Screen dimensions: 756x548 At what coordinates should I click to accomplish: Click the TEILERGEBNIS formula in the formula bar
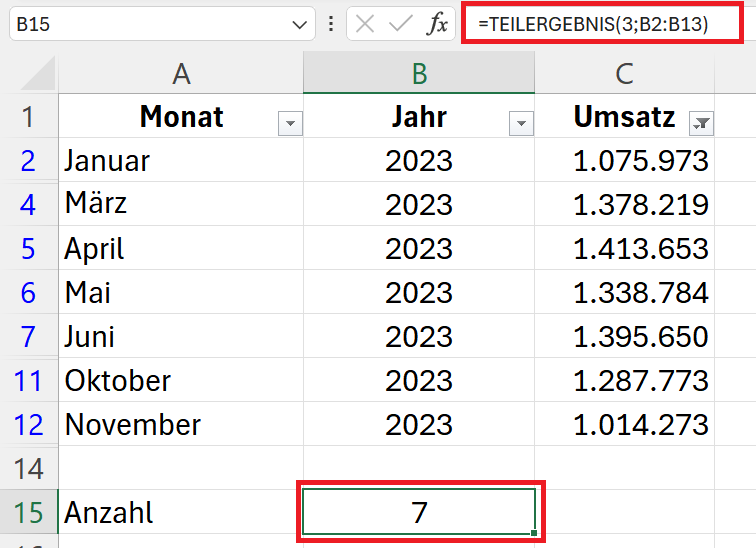[x=593, y=24]
